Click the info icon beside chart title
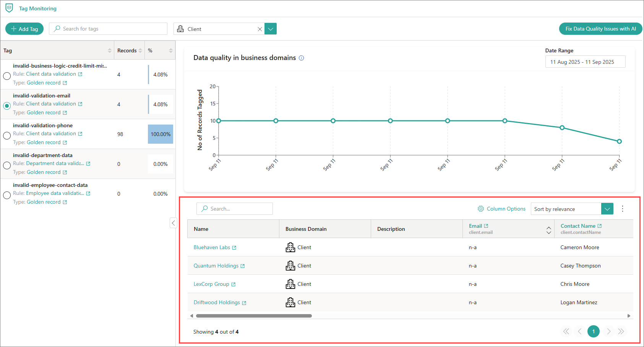644x347 pixels. click(x=301, y=58)
